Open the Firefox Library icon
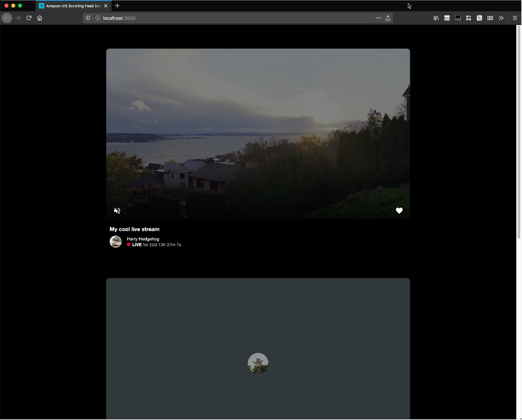522x420 pixels. (x=436, y=18)
